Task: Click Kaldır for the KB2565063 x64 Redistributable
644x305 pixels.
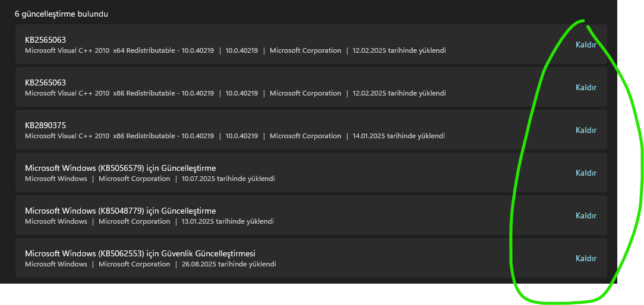Action: point(585,45)
